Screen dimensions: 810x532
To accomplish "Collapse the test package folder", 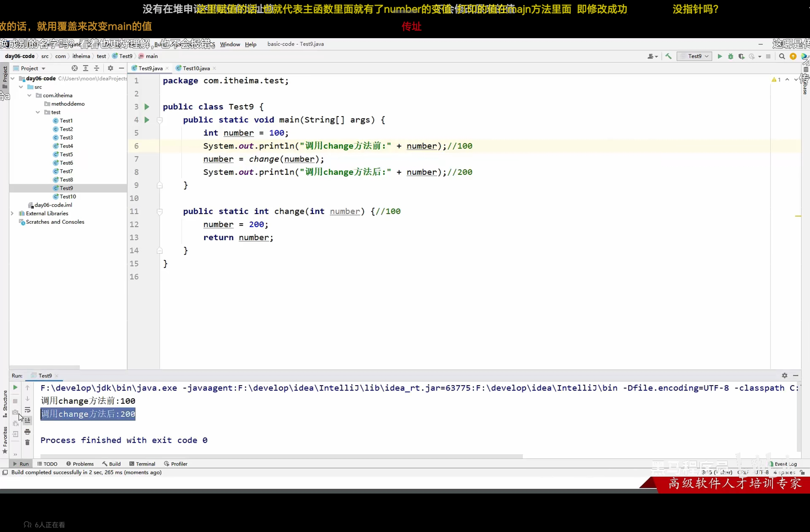I will click(38, 112).
